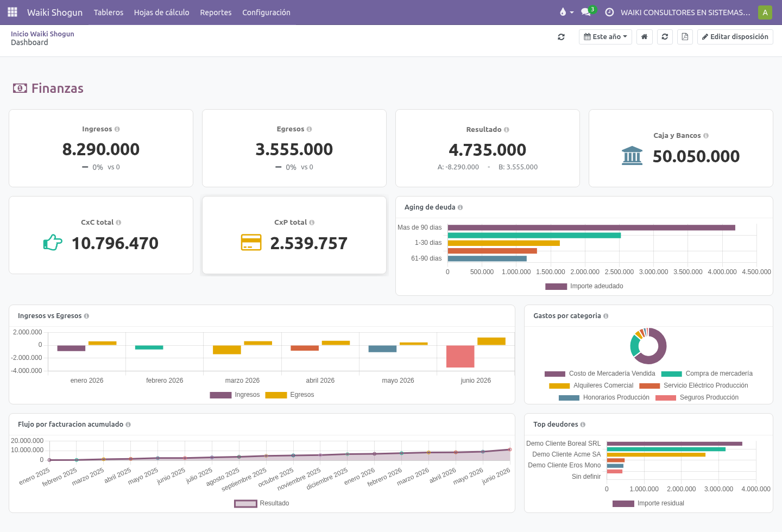Viewport: 782px width, 532px height.
Task: Export dashboard with the PDF icon
Action: (x=685, y=37)
